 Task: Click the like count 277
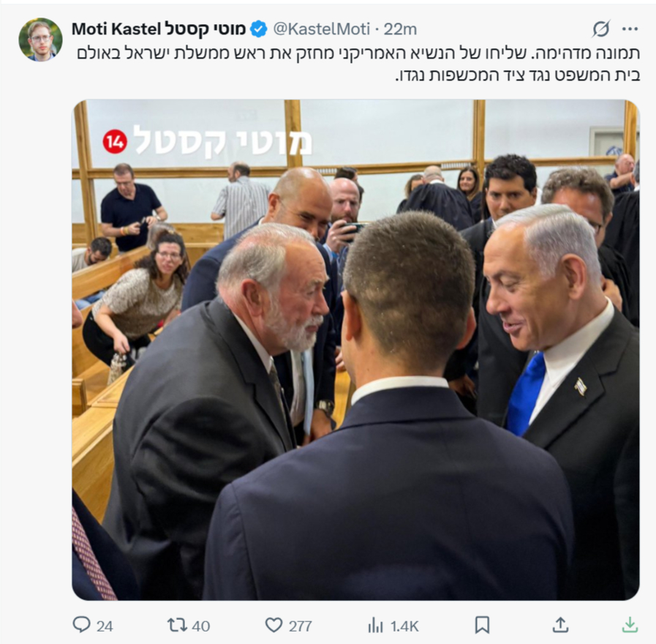pyautogui.click(x=300, y=626)
